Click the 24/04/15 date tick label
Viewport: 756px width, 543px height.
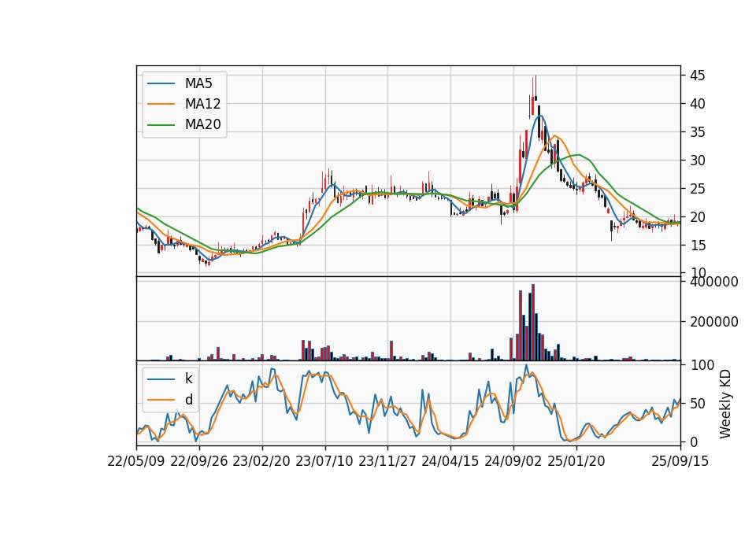pyautogui.click(x=450, y=461)
